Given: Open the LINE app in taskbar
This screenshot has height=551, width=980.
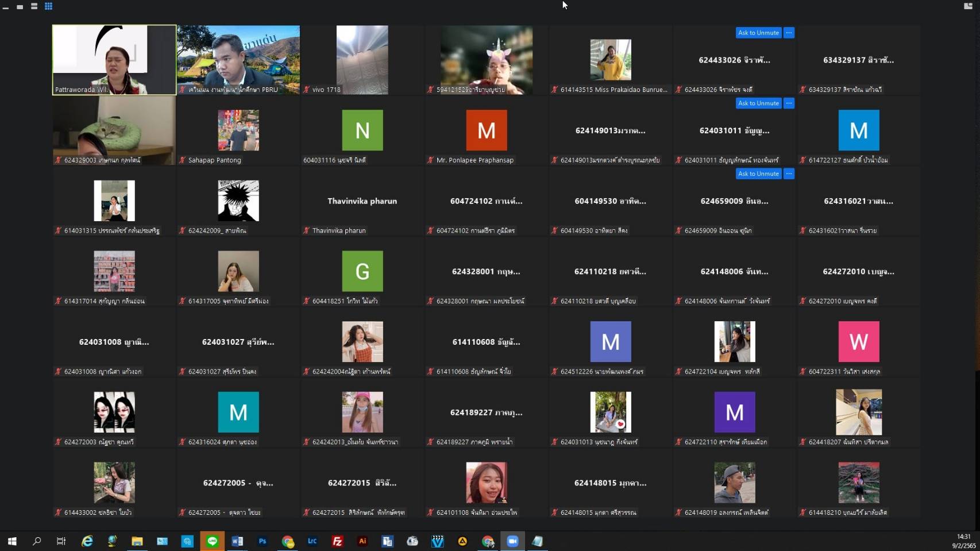Looking at the screenshot, I should [x=213, y=541].
